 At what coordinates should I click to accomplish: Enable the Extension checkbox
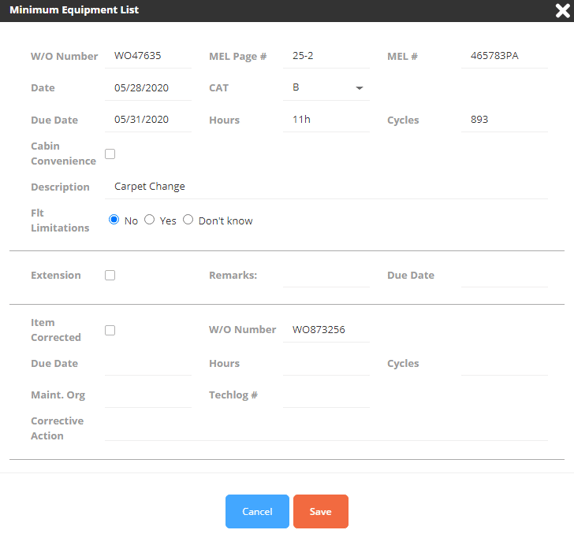[x=110, y=275]
